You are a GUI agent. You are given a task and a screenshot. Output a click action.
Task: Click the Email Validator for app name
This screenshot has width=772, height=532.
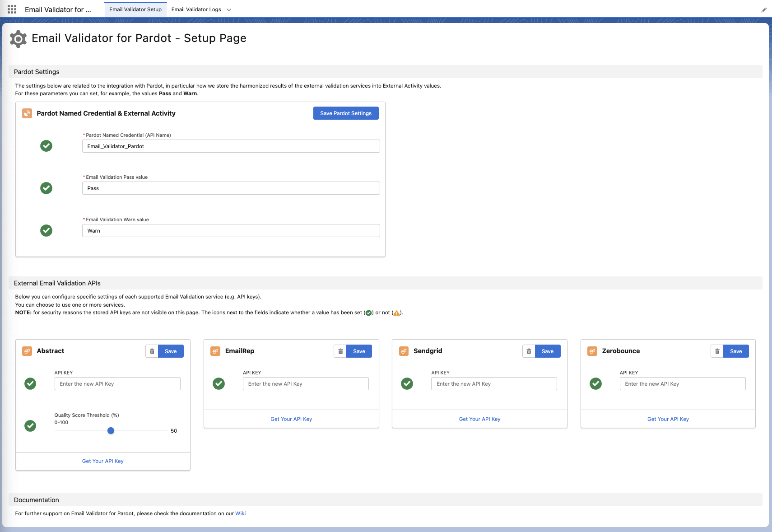58,9
